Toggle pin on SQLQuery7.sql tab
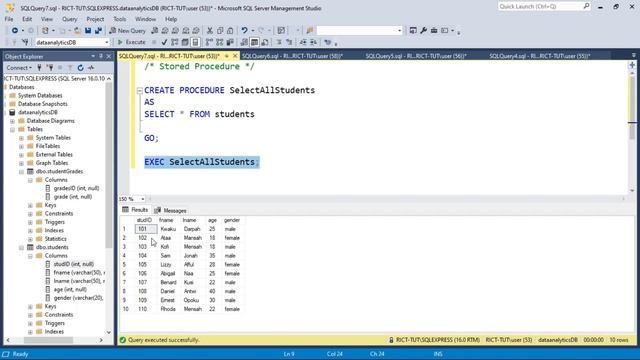The height and width of the screenshot is (360, 640). pos(227,56)
